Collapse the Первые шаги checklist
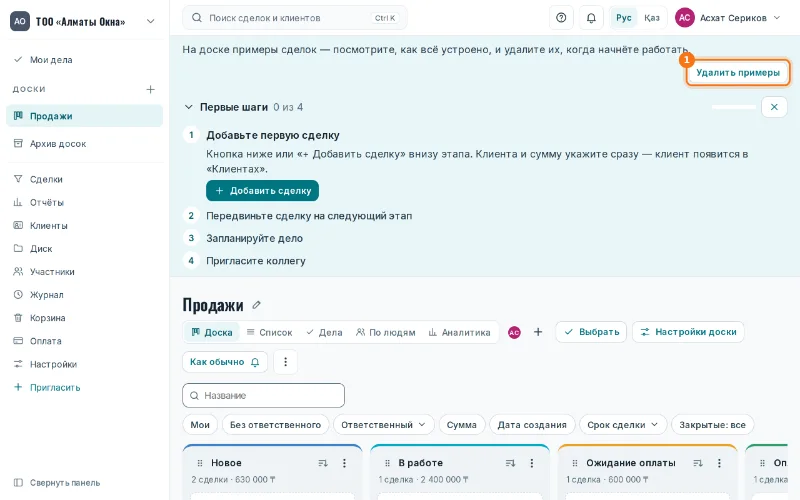Screen dimensions: 800x500 click(x=189, y=107)
